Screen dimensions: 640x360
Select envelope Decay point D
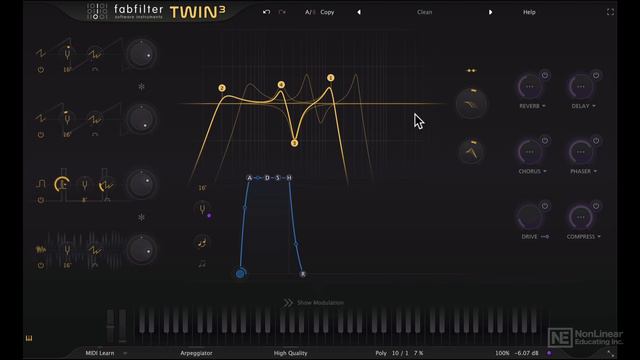[x=267, y=178]
